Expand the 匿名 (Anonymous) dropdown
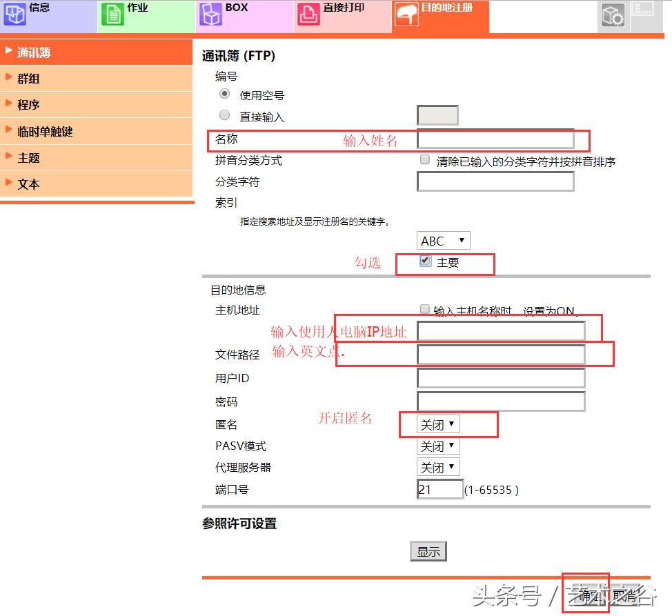 click(x=437, y=424)
